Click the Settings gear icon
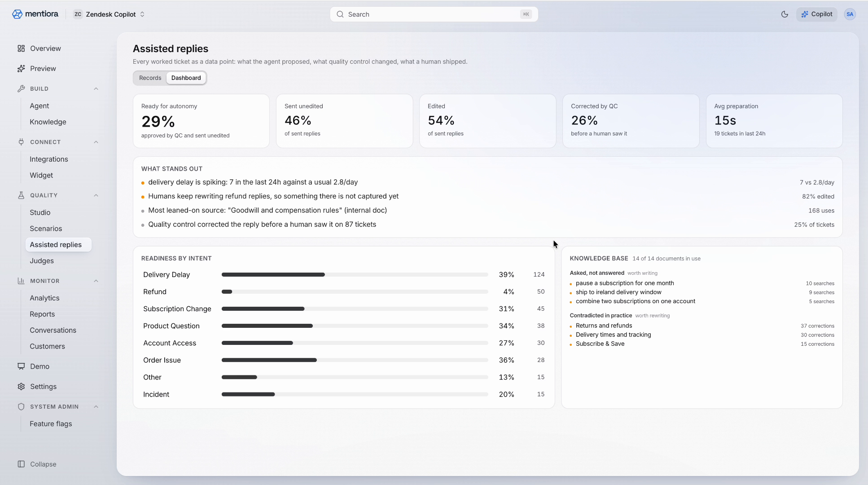 point(21,387)
